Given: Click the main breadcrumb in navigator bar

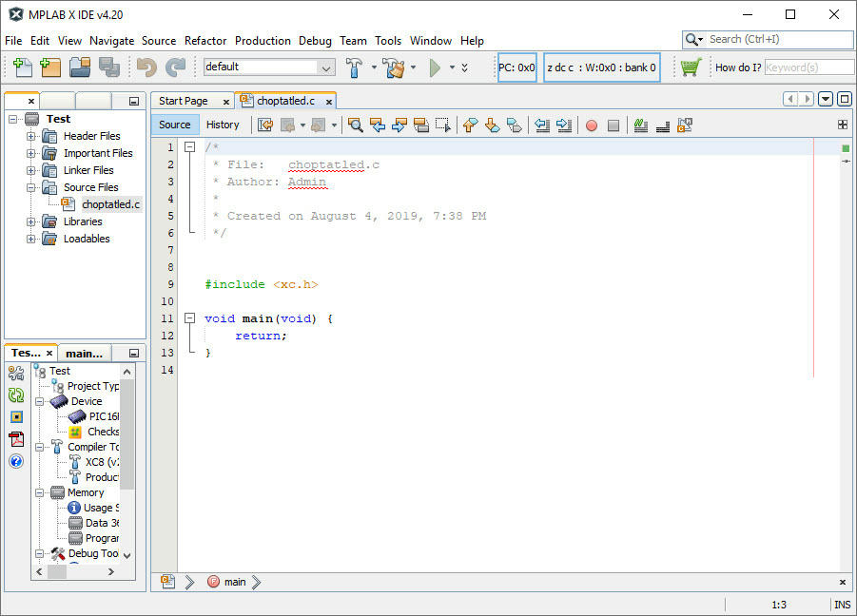Looking at the screenshot, I should (x=235, y=582).
